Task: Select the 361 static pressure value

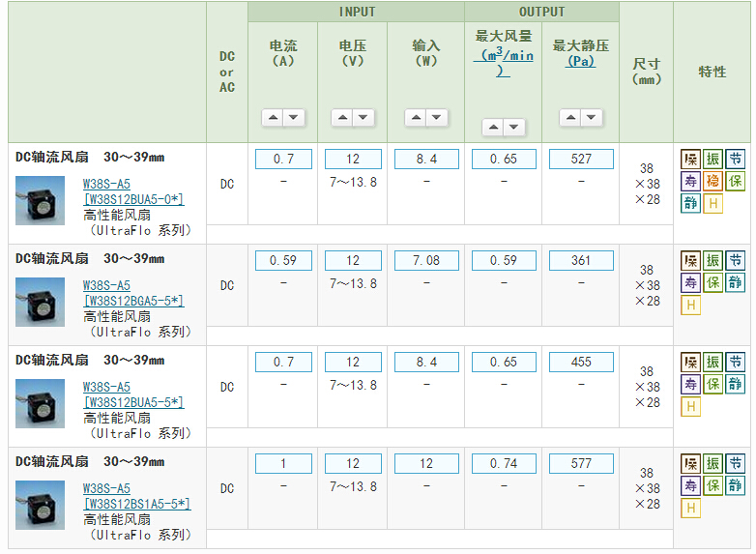Action: [x=581, y=260]
